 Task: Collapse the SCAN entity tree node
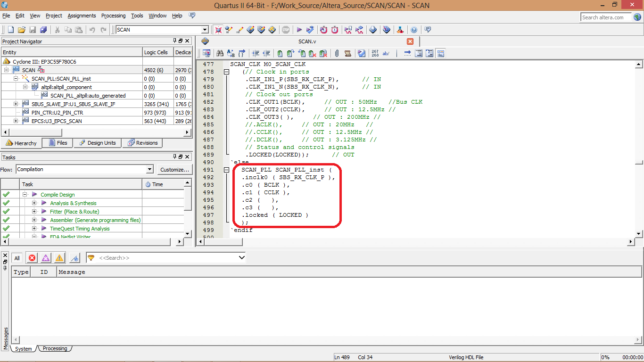[7, 70]
